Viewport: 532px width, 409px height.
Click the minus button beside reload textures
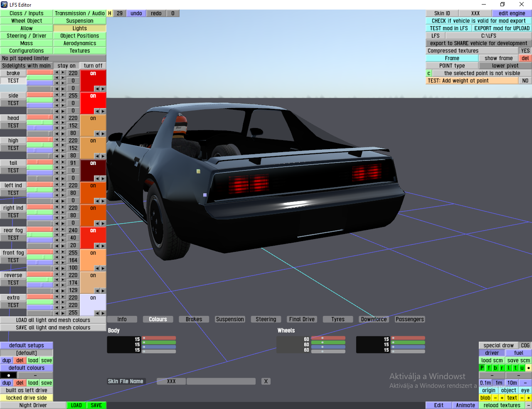tap(529, 405)
